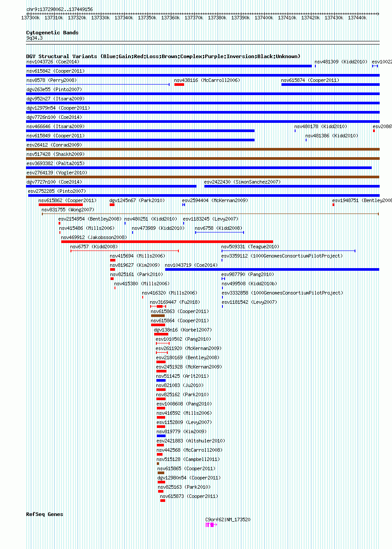This screenshot has width=392, height=549.
Task: Click dgv7727n100 (Coe2014) label
Action: 54,182
